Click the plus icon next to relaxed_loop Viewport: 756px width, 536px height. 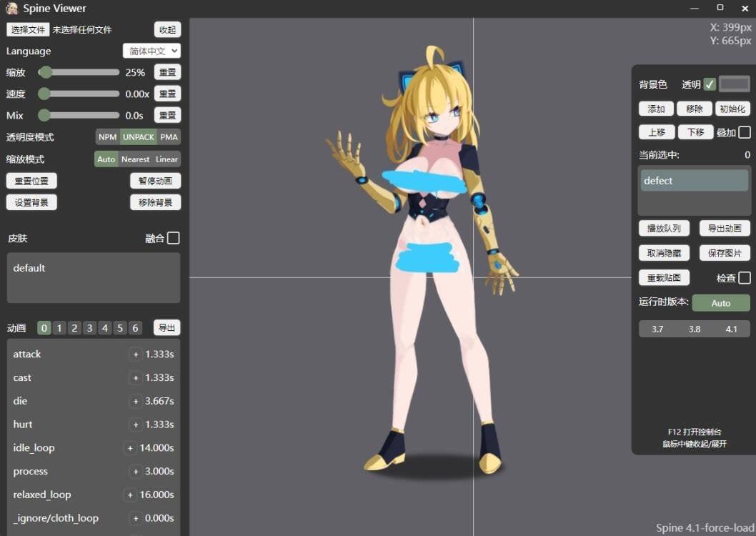click(x=130, y=495)
